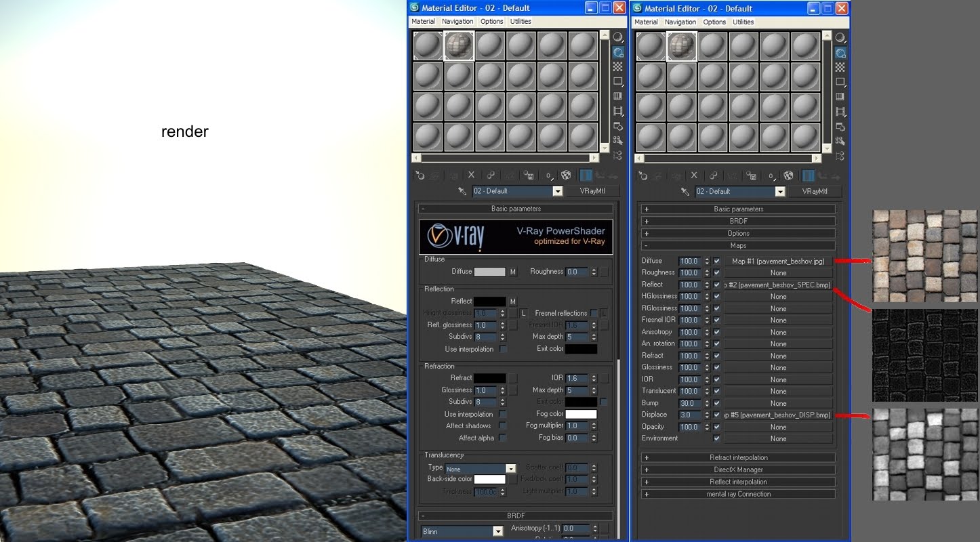The height and width of the screenshot is (542, 980).
Task: Click Sample UV Tiling icon in left editor
Action: tap(618, 82)
